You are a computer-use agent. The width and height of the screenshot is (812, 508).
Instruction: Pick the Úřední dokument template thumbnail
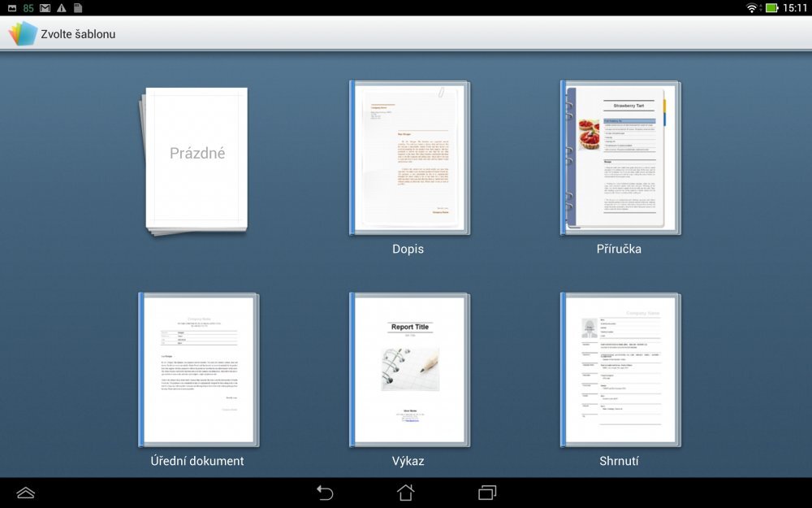[x=198, y=370]
